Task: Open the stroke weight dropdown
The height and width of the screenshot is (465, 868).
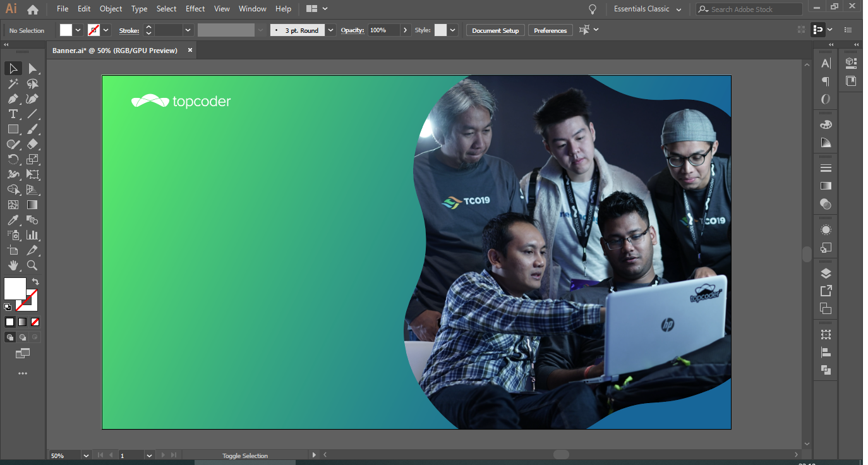Action: [188, 30]
